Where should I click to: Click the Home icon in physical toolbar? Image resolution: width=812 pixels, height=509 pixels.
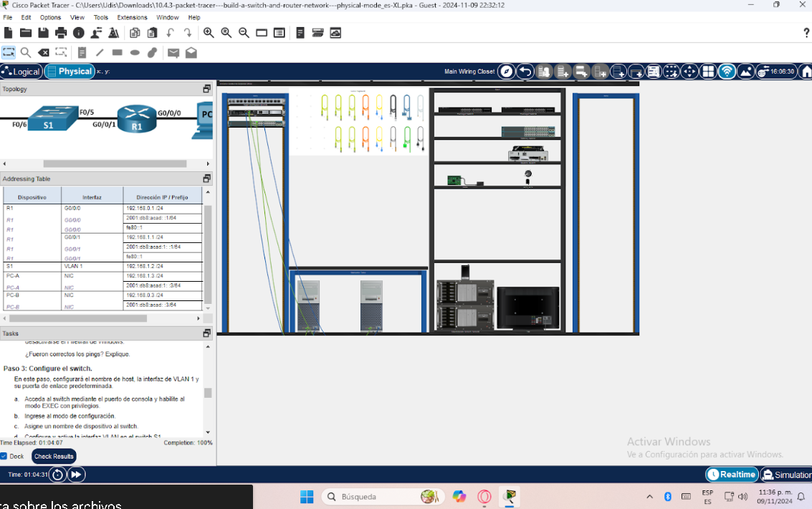806,72
